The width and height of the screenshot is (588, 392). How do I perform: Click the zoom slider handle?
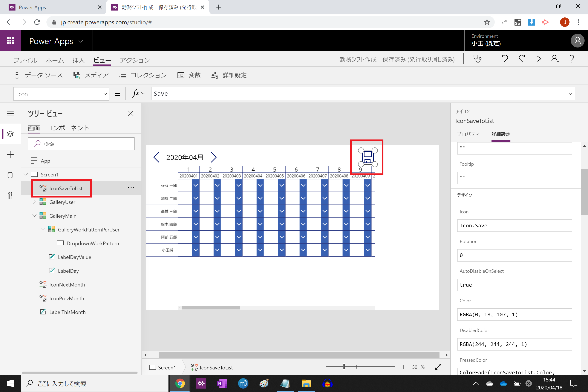coord(344,367)
